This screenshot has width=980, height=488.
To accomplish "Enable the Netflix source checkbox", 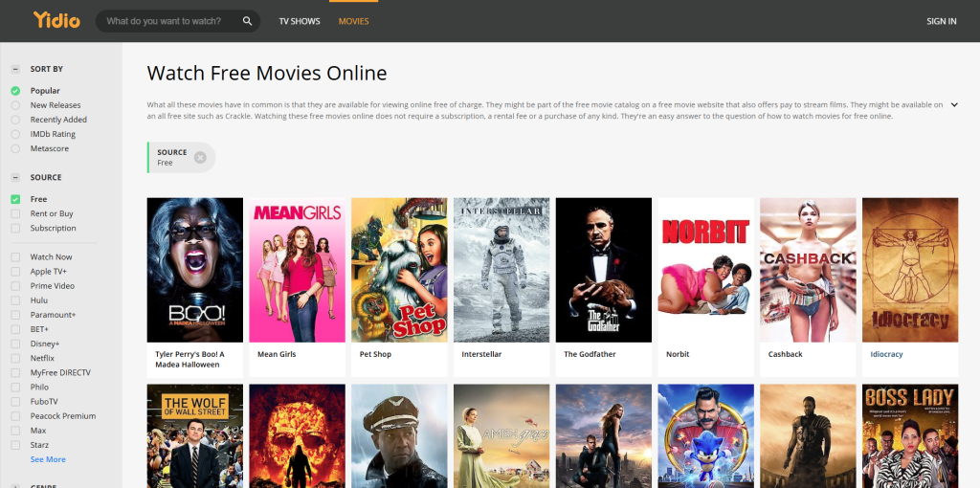I will tap(15, 358).
